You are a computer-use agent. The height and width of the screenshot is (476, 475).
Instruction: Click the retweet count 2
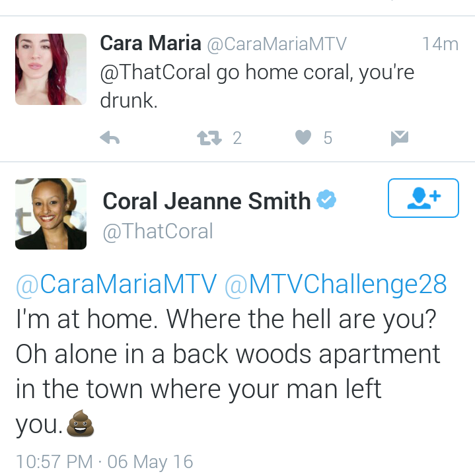(x=237, y=138)
